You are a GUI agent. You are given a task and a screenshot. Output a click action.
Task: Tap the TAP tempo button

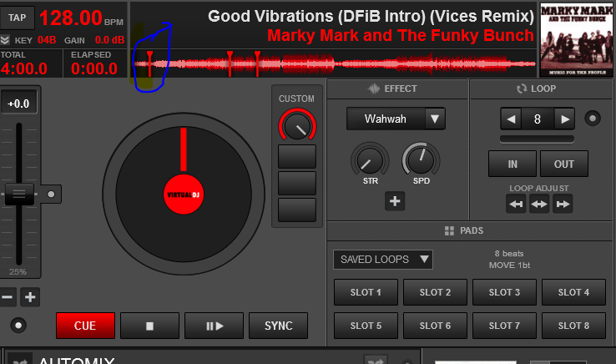click(x=17, y=18)
